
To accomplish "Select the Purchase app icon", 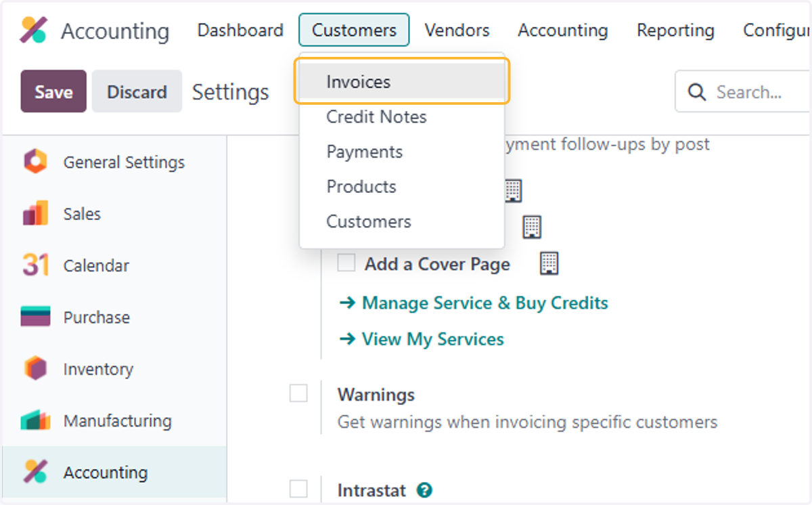I will pyautogui.click(x=35, y=317).
